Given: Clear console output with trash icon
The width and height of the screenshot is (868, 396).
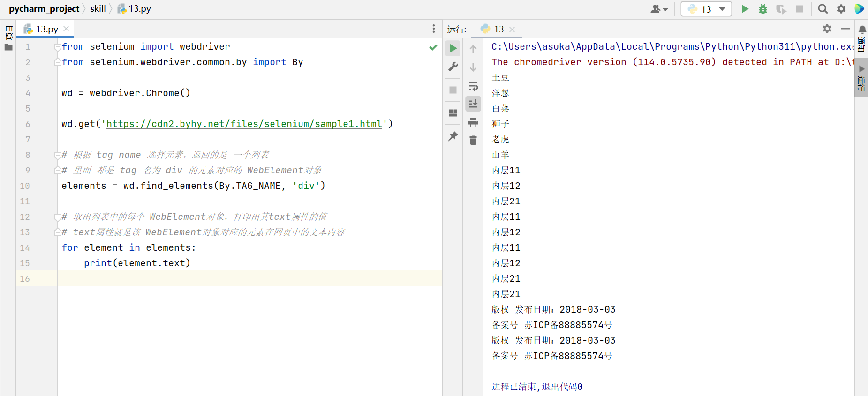Looking at the screenshot, I should (x=473, y=140).
